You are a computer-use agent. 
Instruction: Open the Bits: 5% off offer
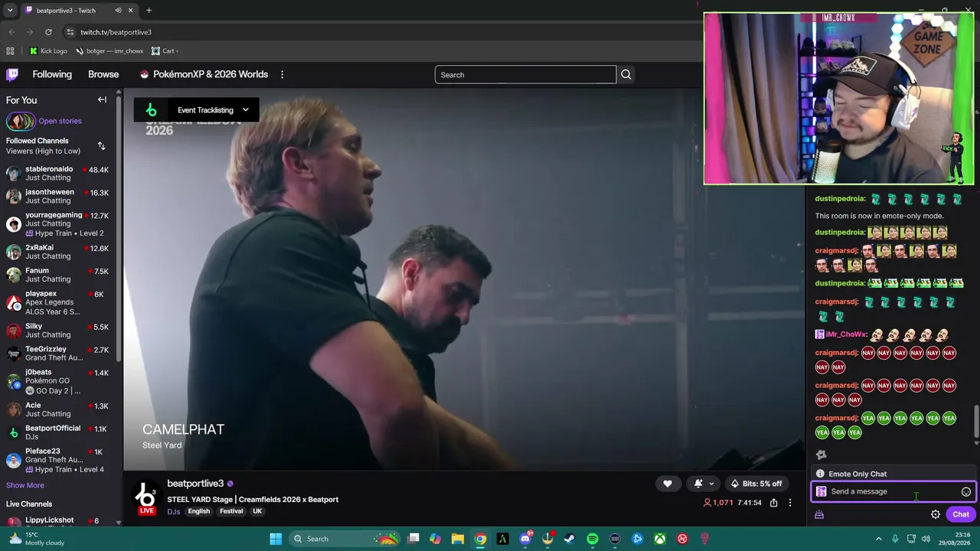756,484
